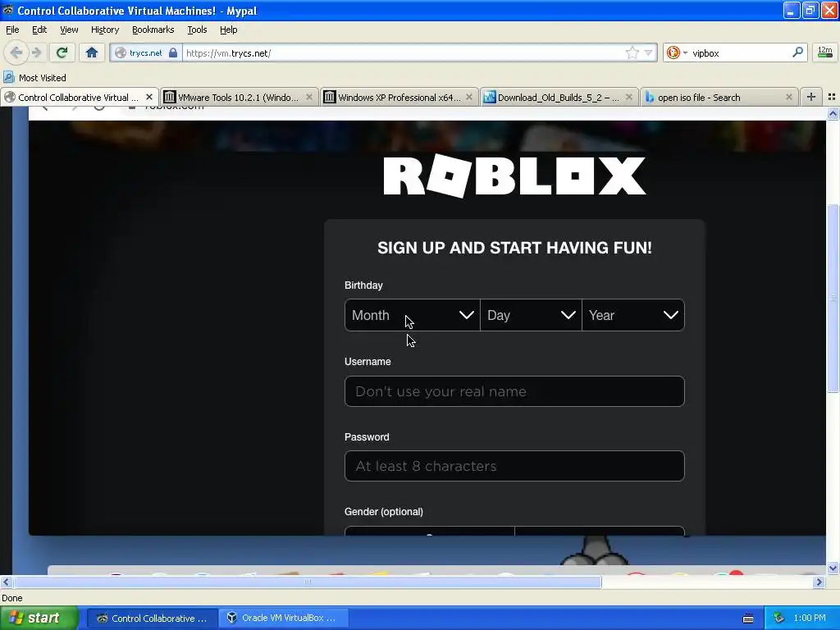Image resolution: width=840 pixels, height=630 pixels.
Task: Open the File menu
Action: point(12,30)
